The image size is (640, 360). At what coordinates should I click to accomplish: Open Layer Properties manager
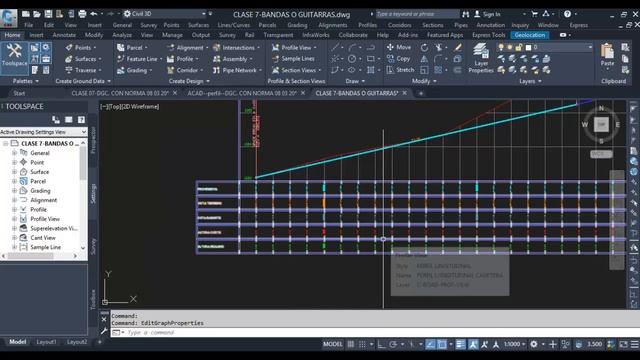[x=481, y=58]
